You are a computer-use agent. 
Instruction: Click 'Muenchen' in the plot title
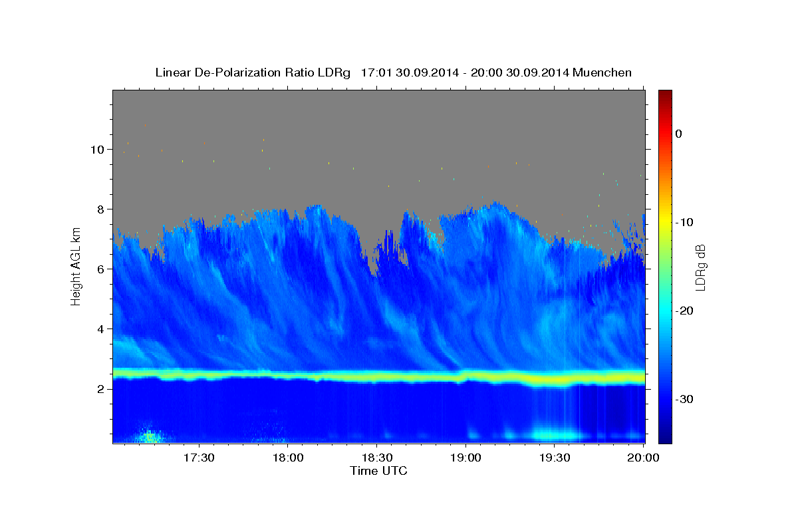(x=603, y=72)
